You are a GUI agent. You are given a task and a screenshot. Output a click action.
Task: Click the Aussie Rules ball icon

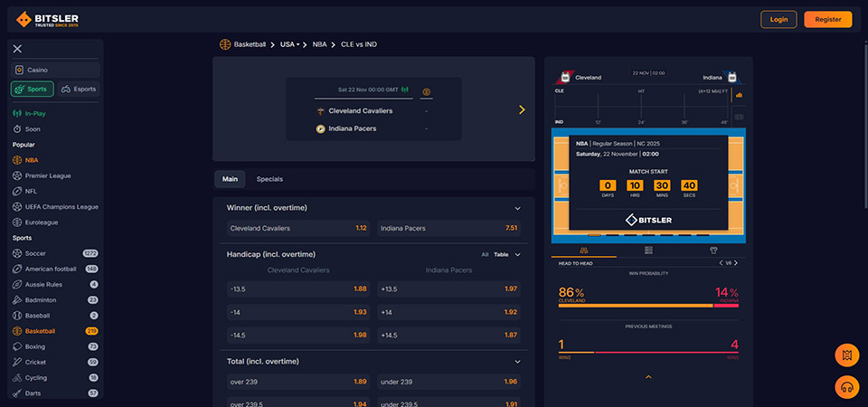pos(17,285)
